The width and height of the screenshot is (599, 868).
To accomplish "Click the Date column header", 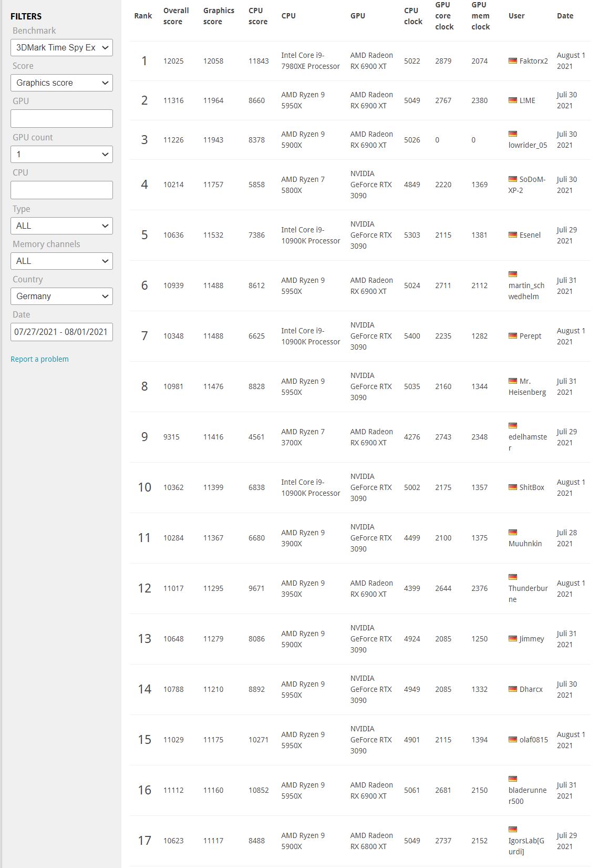I will 565,16.
